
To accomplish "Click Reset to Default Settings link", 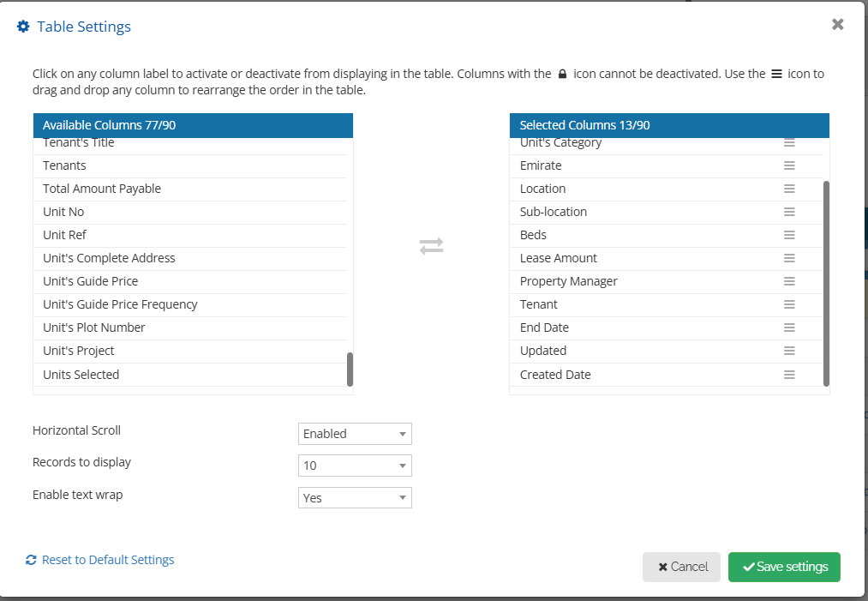I will (x=107, y=560).
